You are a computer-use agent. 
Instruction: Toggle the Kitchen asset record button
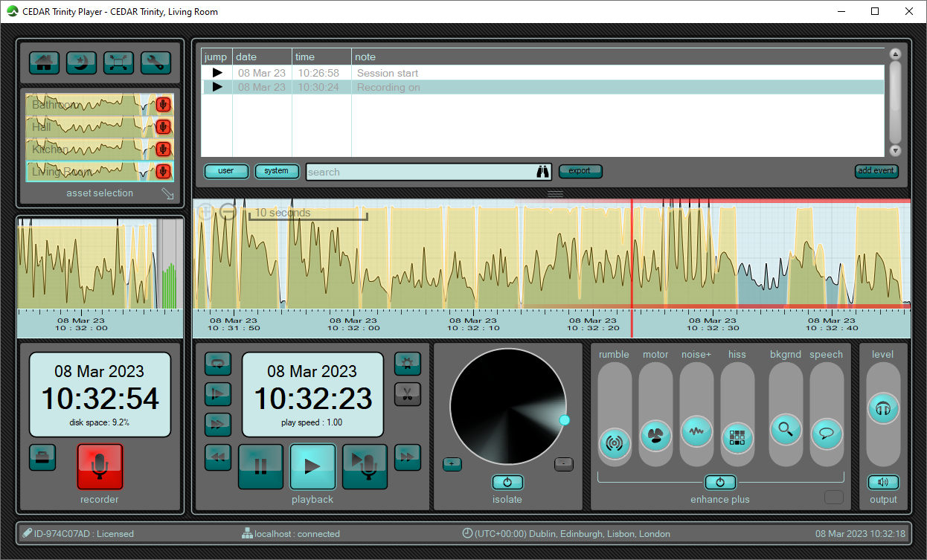click(163, 149)
